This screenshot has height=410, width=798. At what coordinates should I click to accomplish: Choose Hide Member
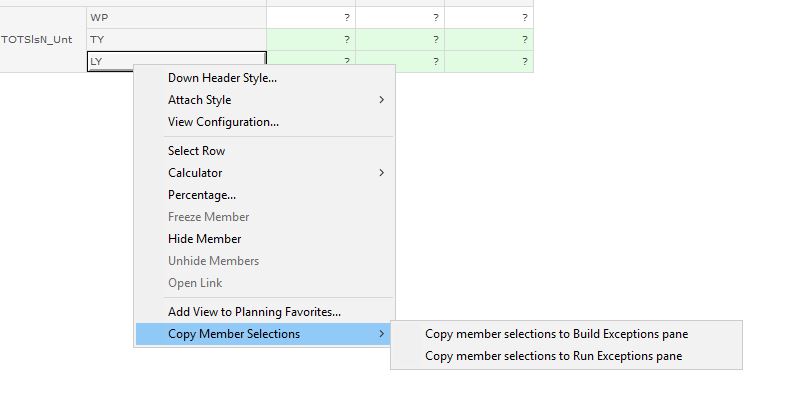(x=265, y=239)
